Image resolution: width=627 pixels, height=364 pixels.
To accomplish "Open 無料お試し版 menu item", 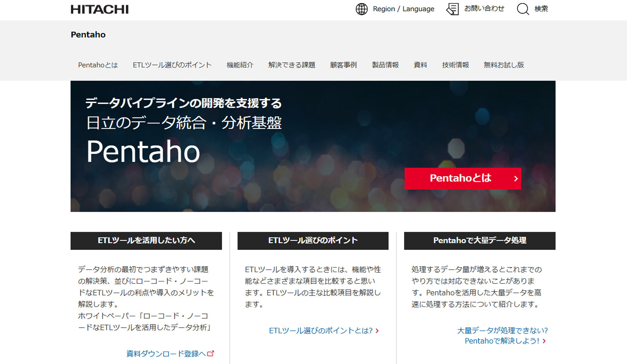I will [504, 65].
